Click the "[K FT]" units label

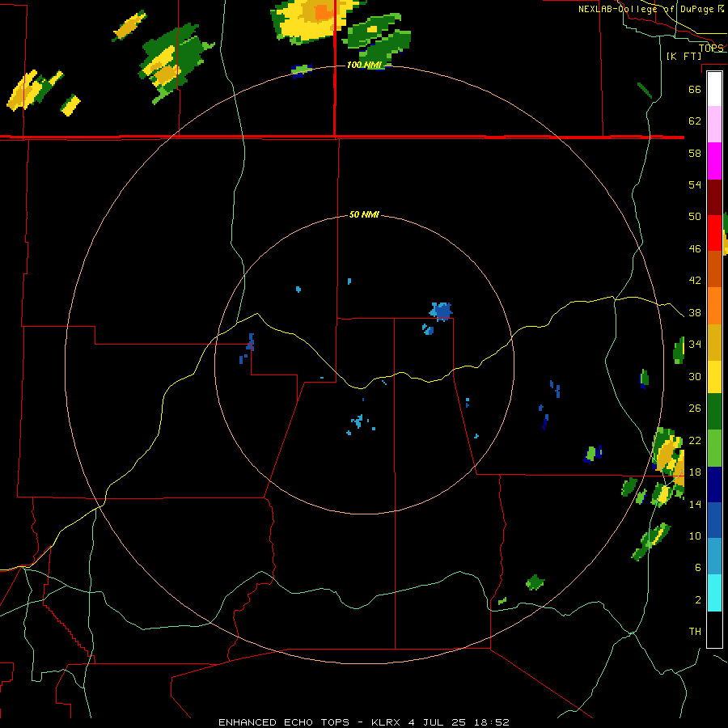(x=684, y=56)
